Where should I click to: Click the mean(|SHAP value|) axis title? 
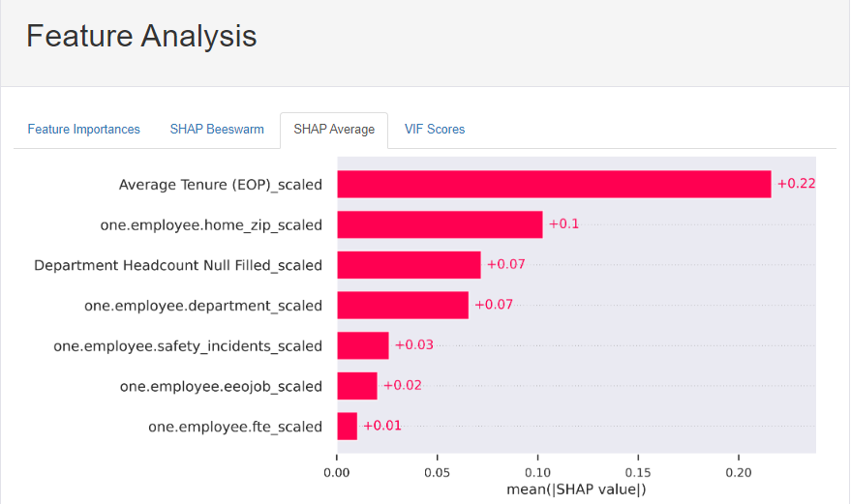(576, 489)
